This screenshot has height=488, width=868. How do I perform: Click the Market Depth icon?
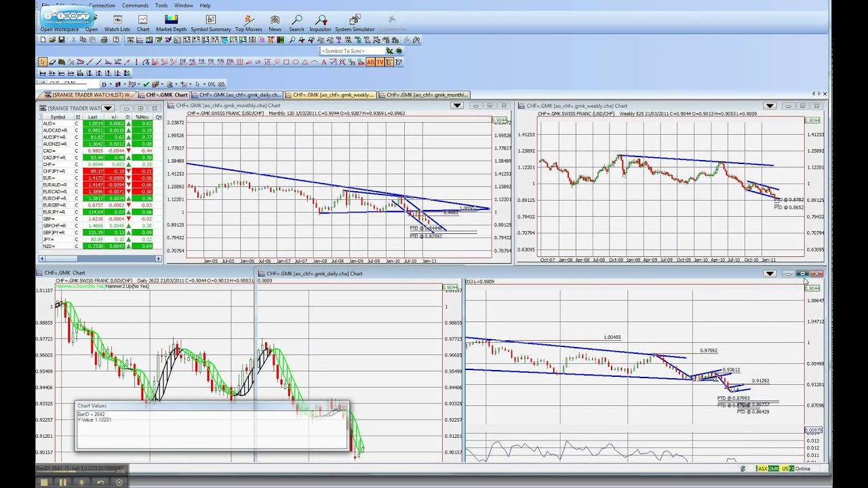[x=171, y=23]
